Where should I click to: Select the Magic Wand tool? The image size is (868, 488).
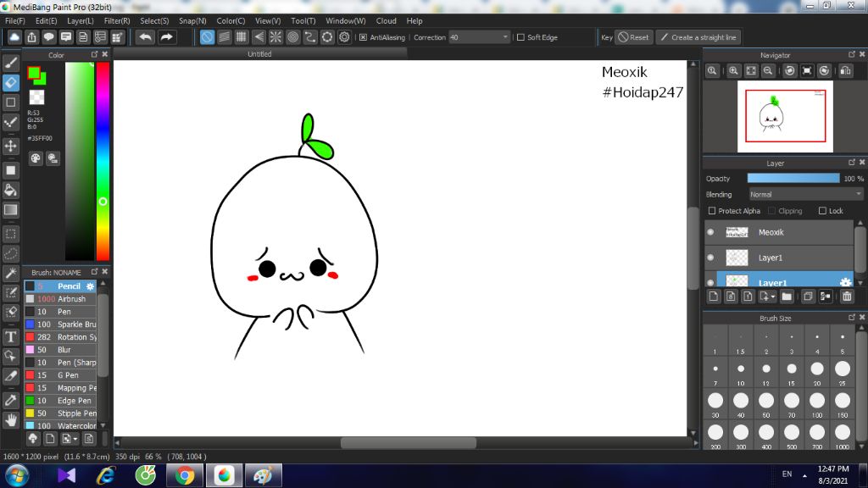[x=10, y=274]
